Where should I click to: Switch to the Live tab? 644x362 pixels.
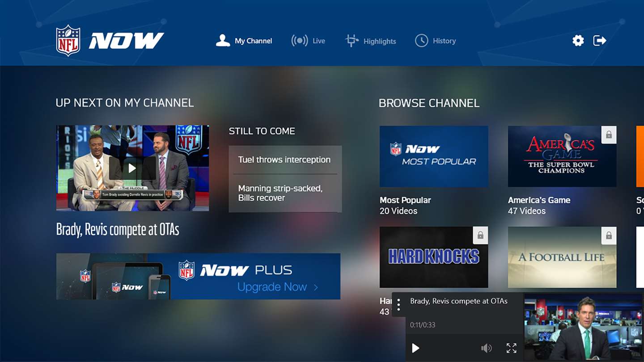click(308, 41)
